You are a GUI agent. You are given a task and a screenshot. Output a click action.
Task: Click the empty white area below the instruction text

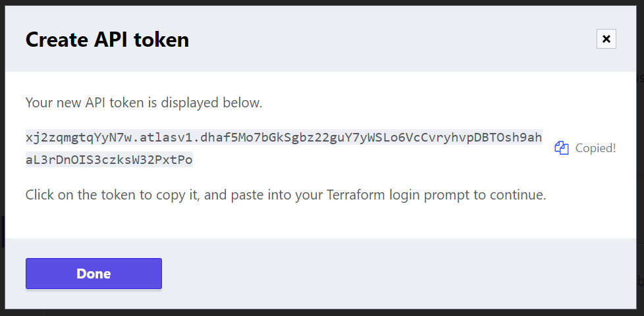tap(321, 222)
